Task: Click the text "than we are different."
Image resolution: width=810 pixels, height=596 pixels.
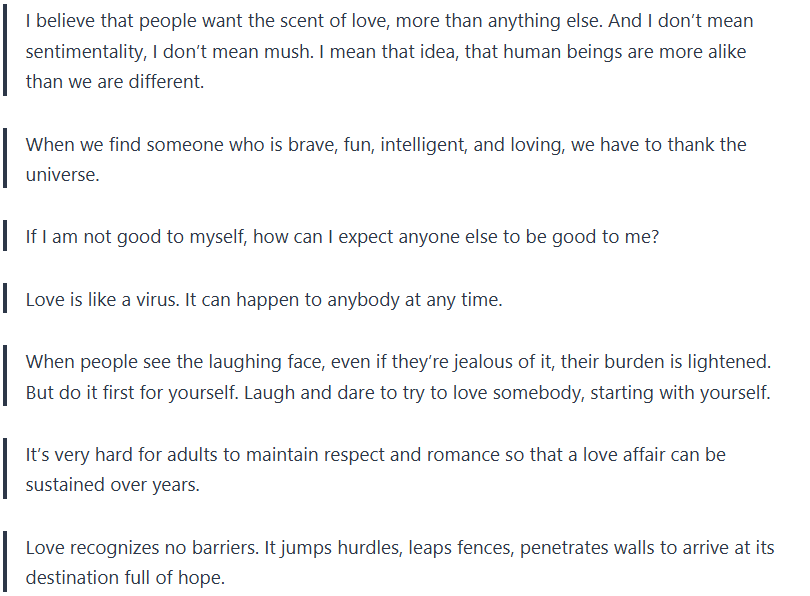Action: click(x=115, y=82)
